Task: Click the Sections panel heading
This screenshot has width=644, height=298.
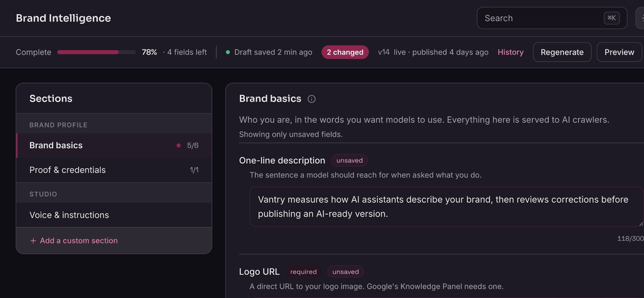Action: pyautogui.click(x=51, y=98)
